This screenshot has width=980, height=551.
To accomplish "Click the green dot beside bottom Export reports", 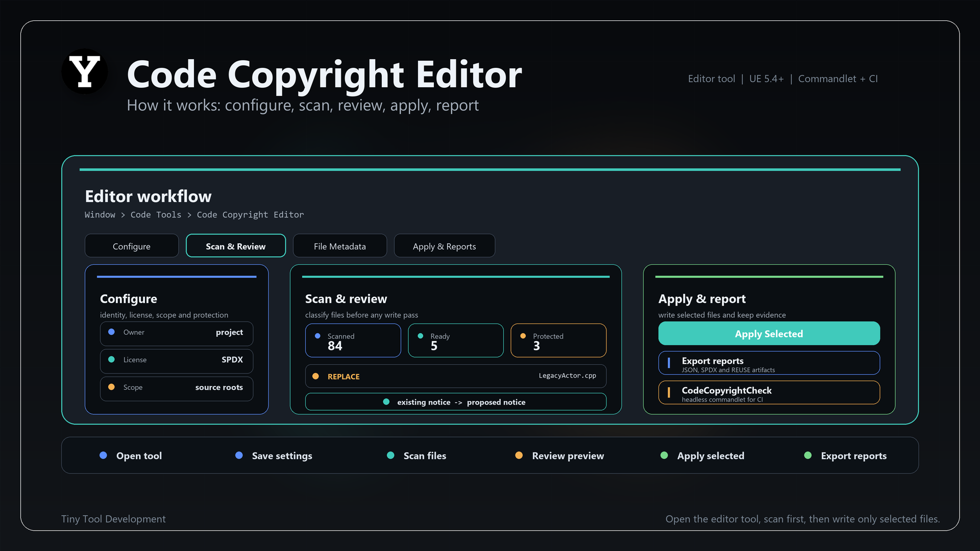I will 807,456.
